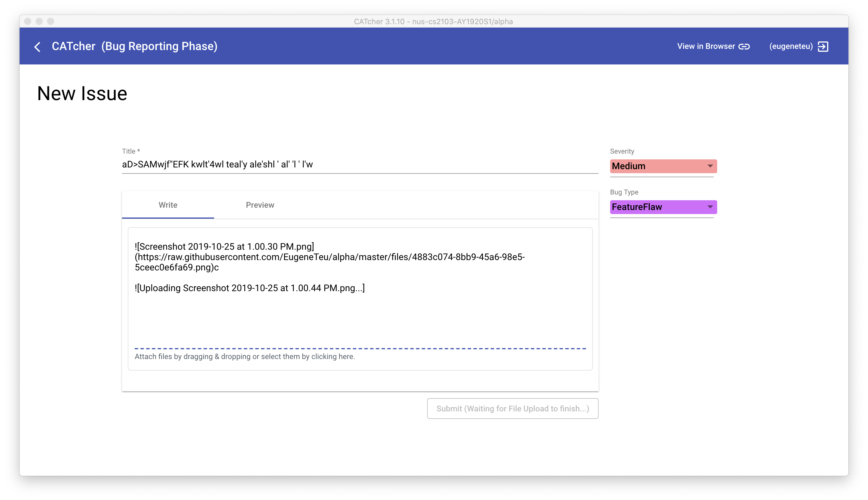This screenshot has height=500, width=868.
Task: Switch to the Preview tab
Action: pyautogui.click(x=260, y=205)
